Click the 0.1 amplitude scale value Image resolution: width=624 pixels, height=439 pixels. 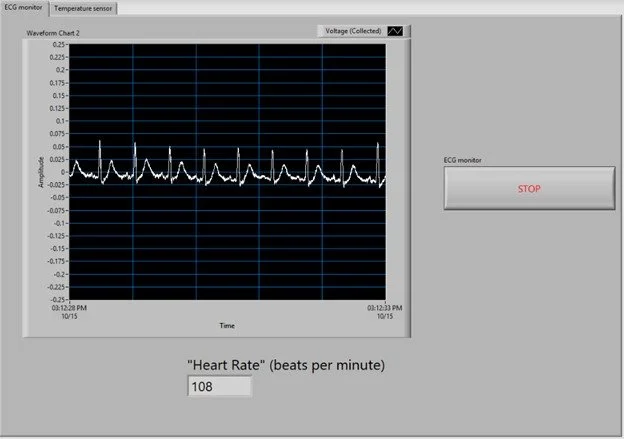60,121
